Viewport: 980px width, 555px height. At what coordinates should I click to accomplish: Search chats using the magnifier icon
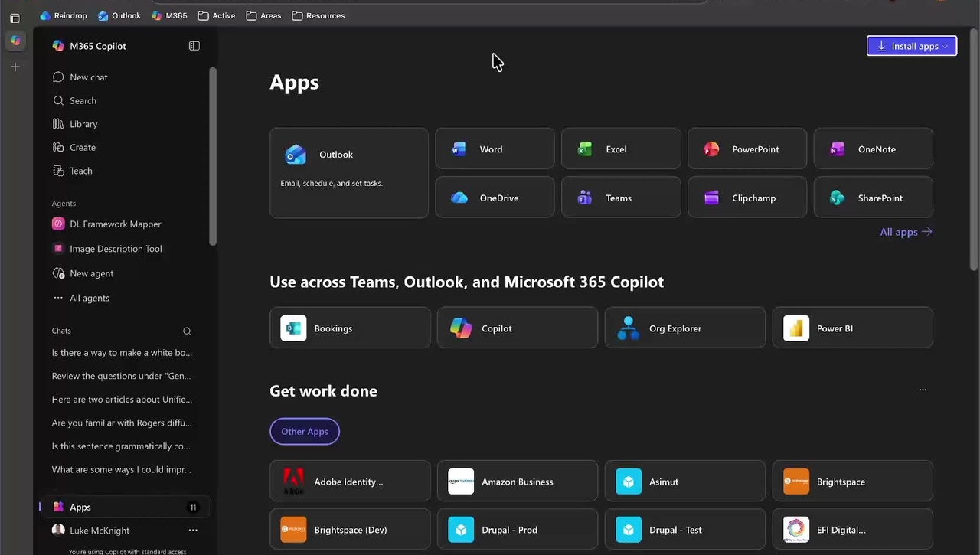click(187, 331)
